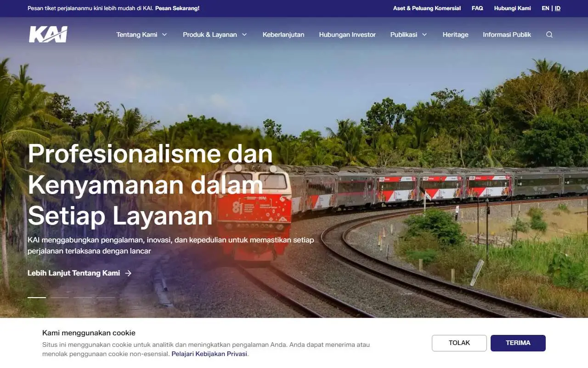588x368 pixels.
Task: Click the KAI logo in the header
Action: [x=48, y=34]
